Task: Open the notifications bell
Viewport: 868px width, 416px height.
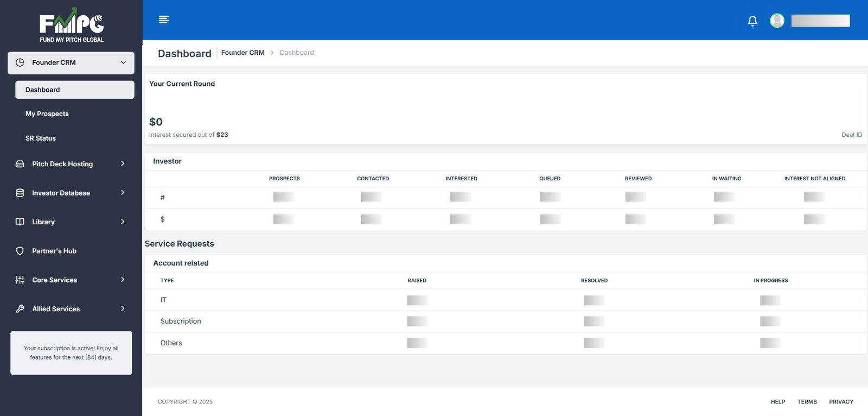Action: click(752, 21)
